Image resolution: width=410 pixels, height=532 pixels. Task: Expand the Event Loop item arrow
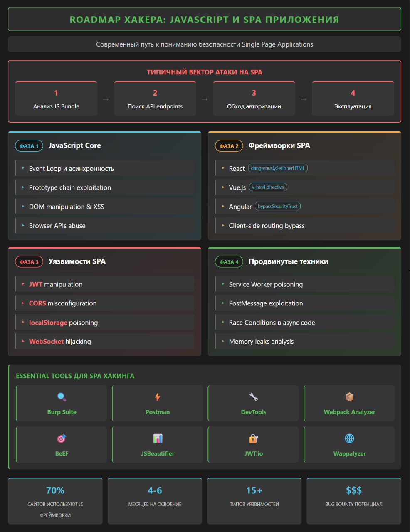tap(23, 168)
